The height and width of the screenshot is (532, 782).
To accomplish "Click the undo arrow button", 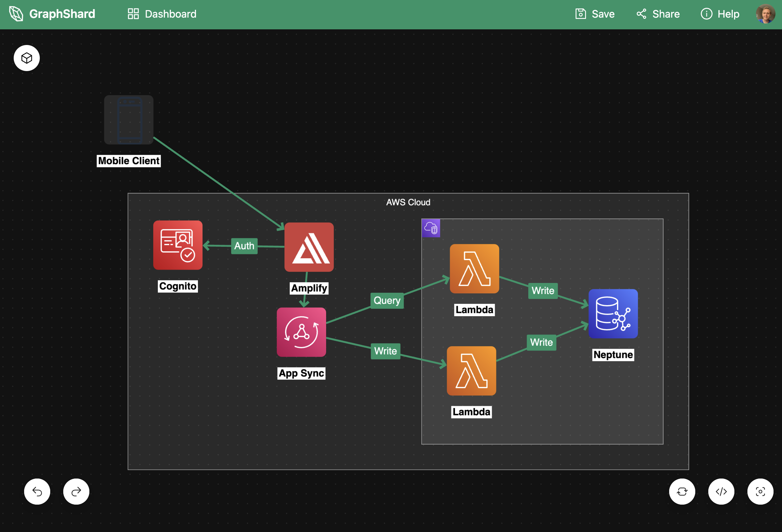I will (x=37, y=492).
